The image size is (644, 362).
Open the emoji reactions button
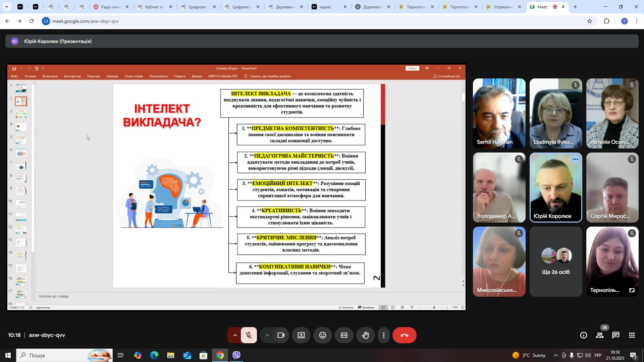click(322, 336)
